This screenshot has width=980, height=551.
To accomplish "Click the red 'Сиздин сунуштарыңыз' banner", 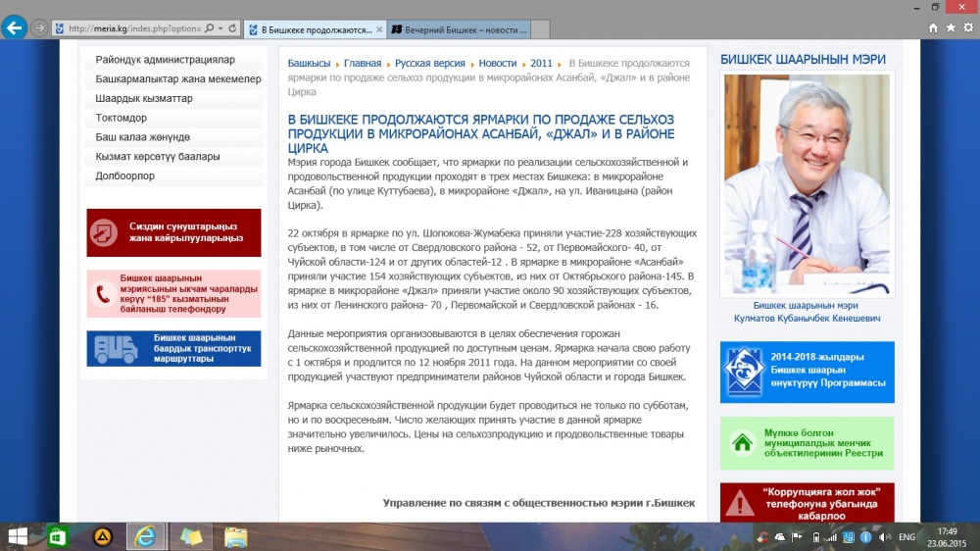I will point(173,232).
